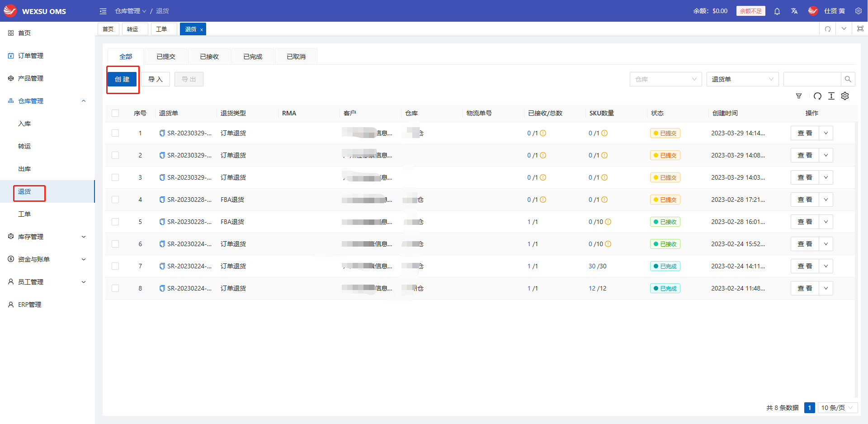Screen dimensions: 868x424
Task: Open ERP管理 in the sidebar
Action: (x=47, y=305)
